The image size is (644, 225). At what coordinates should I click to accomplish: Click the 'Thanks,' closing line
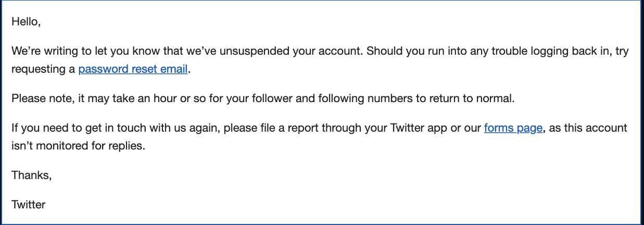pyautogui.click(x=31, y=176)
